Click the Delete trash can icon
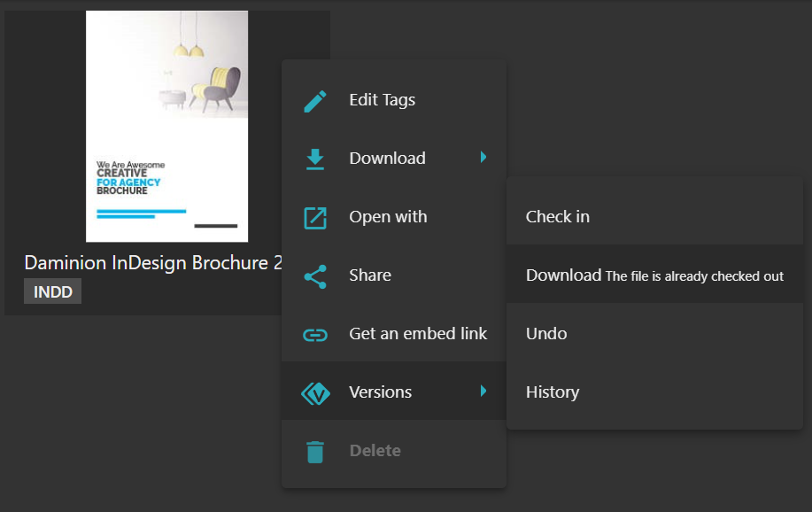 point(315,452)
